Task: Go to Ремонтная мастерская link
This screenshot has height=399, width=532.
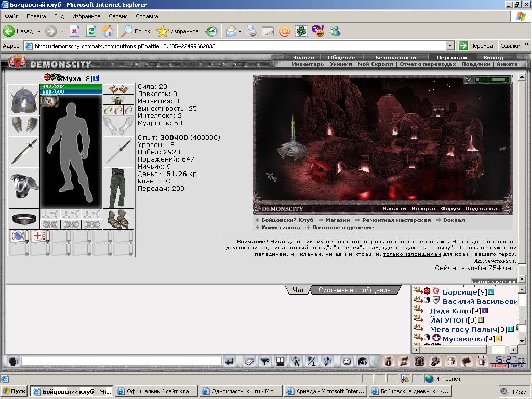Action: pyautogui.click(x=396, y=220)
